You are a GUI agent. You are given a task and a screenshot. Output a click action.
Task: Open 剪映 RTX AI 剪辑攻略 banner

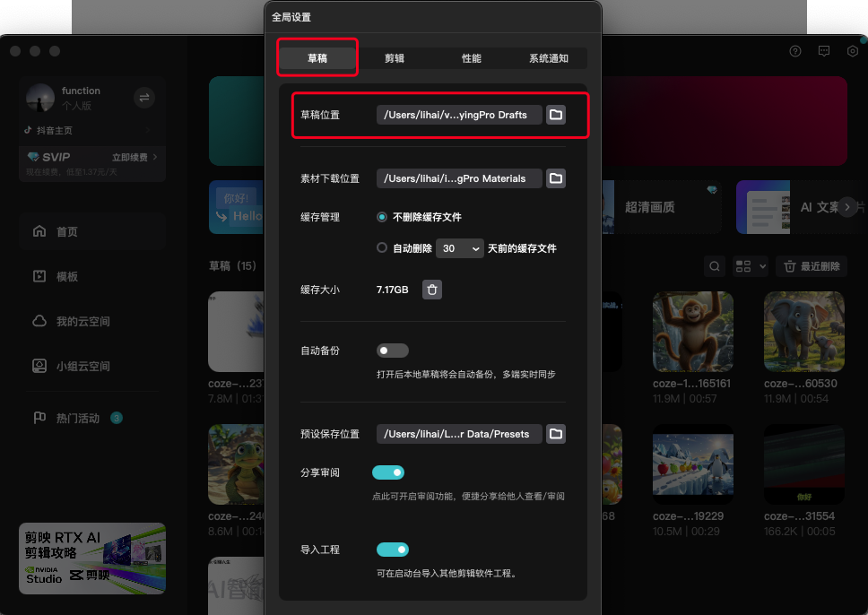pos(92,558)
